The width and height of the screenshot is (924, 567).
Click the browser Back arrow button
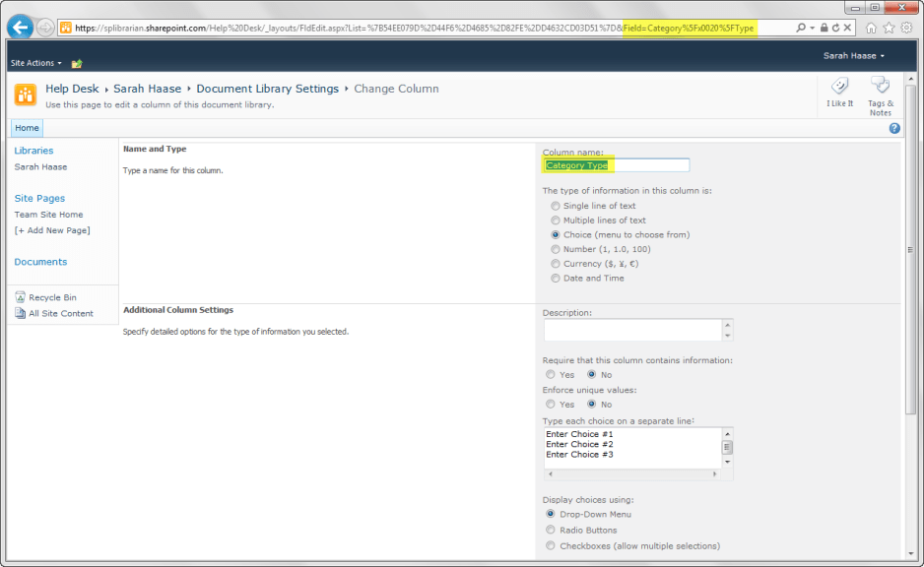click(x=21, y=28)
